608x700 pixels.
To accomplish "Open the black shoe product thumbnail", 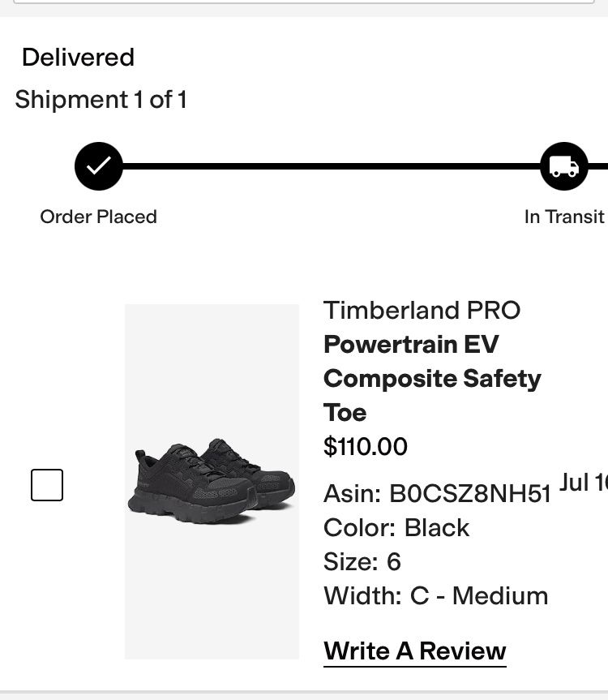I will click(212, 481).
